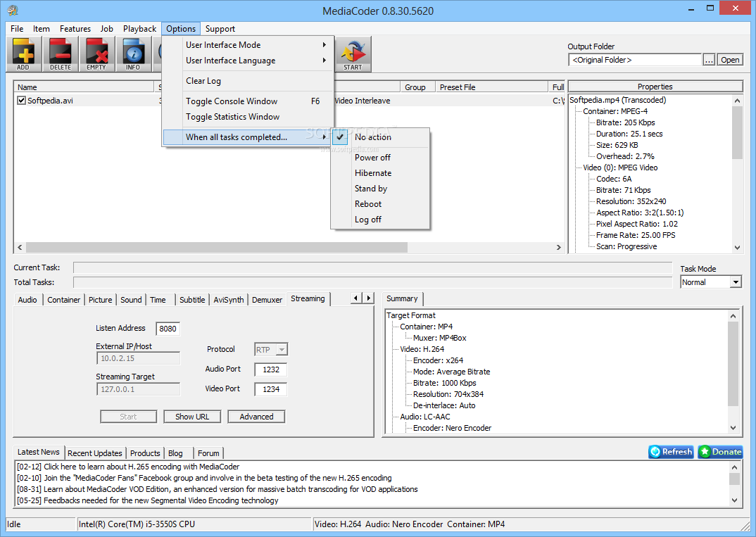Screen dimensions: 756x537
Task: Click the tab strip right arrow
Action: pyautogui.click(x=368, y=298)
